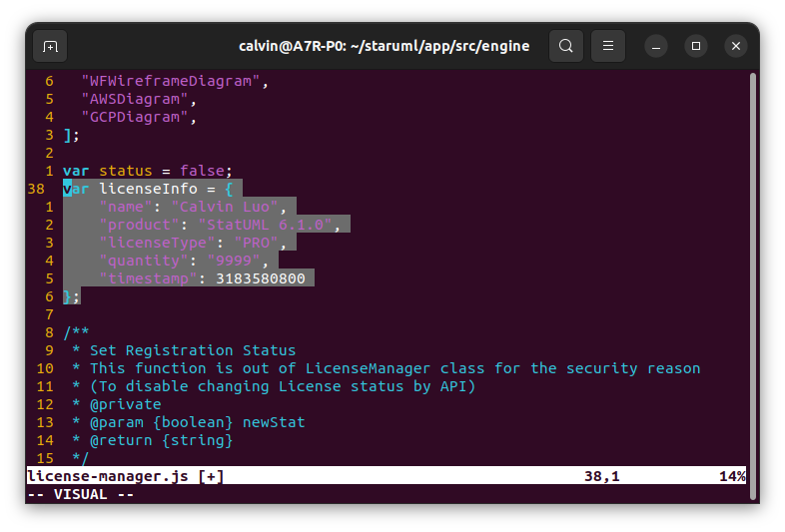785x532 pixels.
Task: Click newStat parameter name
Action: pos(274,423)
